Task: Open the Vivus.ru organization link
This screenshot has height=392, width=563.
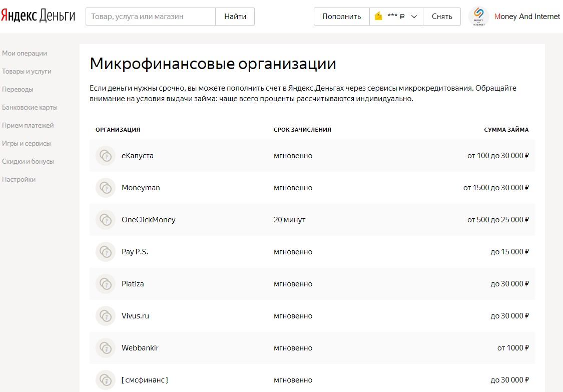Action: [135, 316]
